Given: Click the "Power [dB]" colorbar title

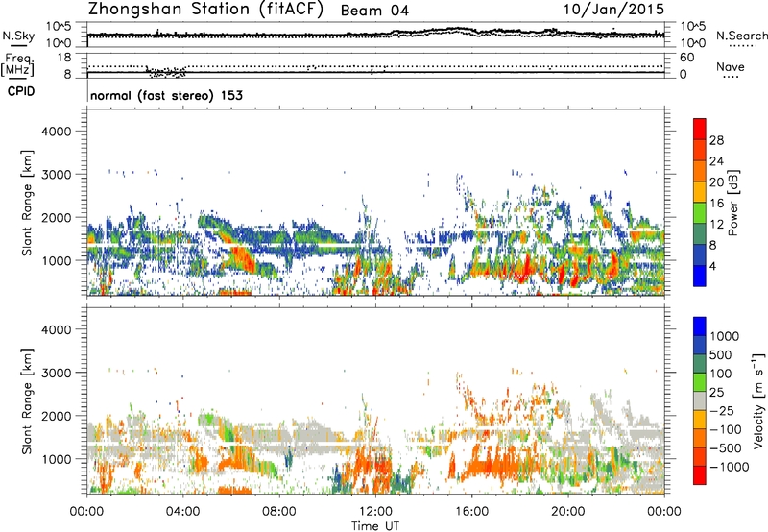Looking at the screenshot, I should click(x=732, y=203).
